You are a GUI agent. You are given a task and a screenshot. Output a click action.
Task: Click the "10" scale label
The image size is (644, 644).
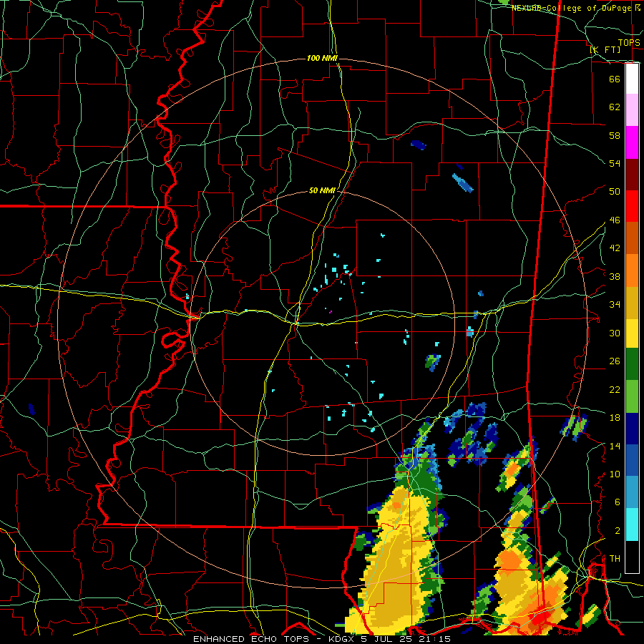(615, 474)
